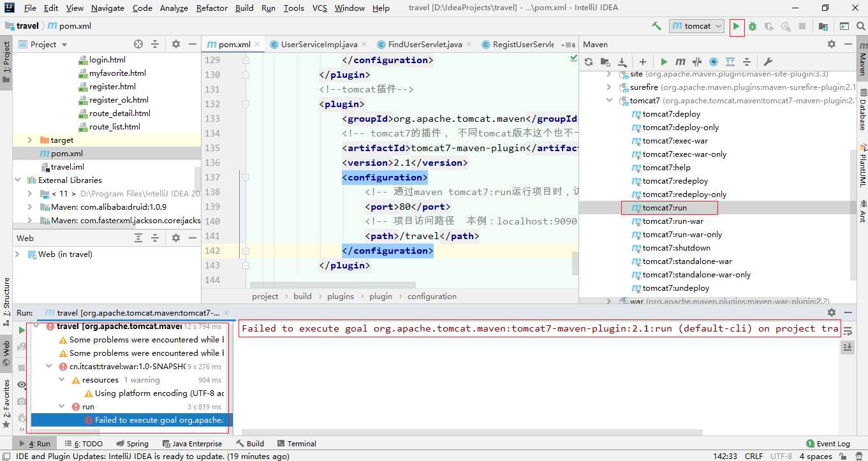Expand the target folder
This screenshot has width=868, height=461.
(29, 140)
